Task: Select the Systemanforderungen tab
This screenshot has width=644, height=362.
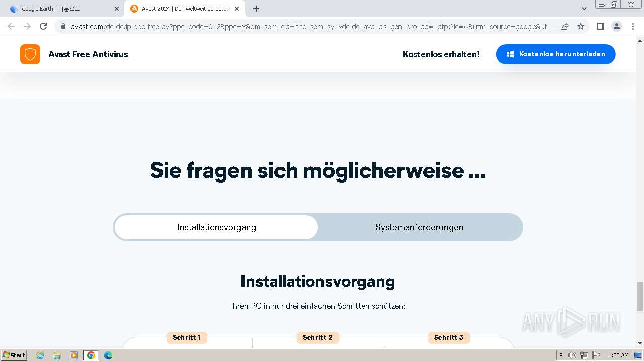Action: point(420,227)
